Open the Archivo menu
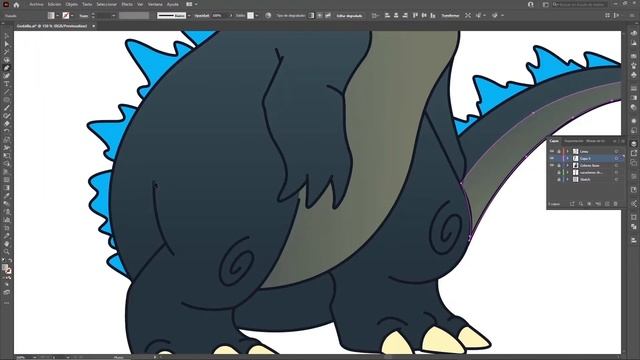Screen dimensions: 640x360 [36, 4]
